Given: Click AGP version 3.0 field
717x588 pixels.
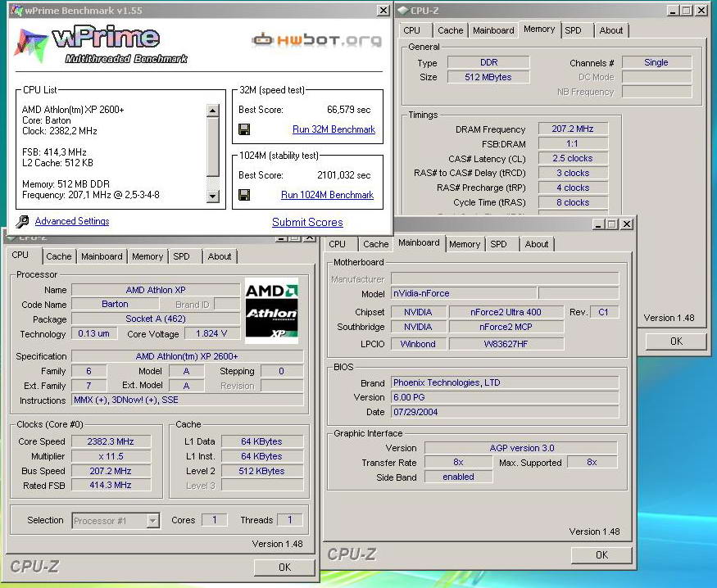Looking at the screenshot, I should coord(521,448).
